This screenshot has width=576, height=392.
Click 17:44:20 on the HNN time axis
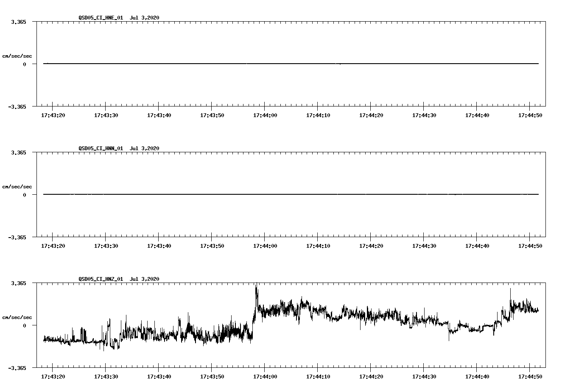click(371, 246)
